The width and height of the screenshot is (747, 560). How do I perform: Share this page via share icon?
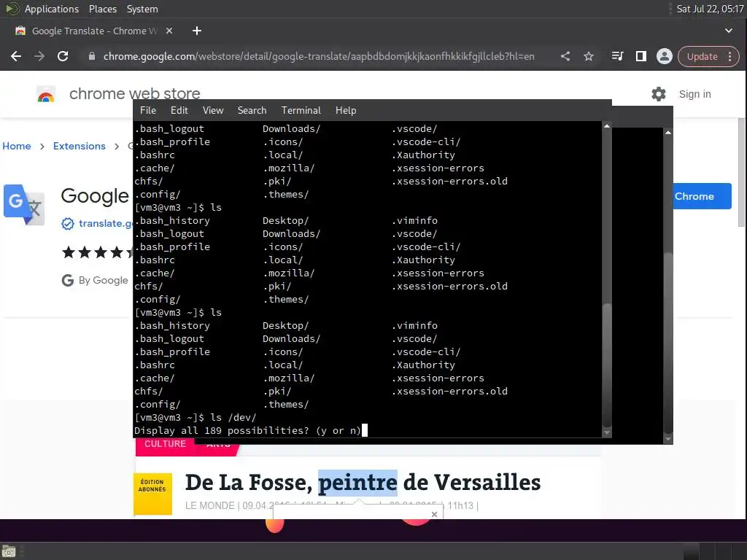565,56
